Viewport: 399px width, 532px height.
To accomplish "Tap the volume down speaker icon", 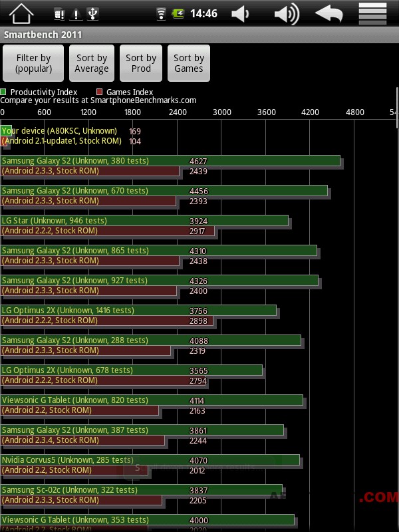I will click(x=241, y=14).
